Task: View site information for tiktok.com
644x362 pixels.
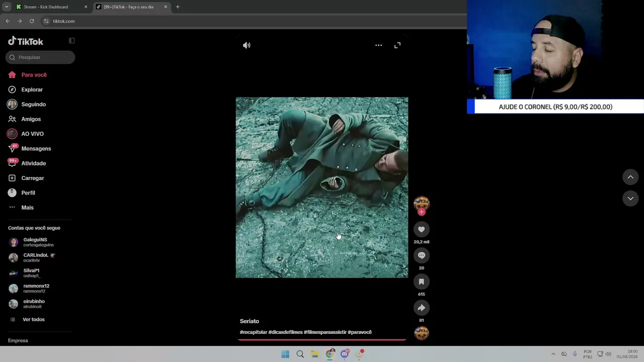Action: (46, 21)
